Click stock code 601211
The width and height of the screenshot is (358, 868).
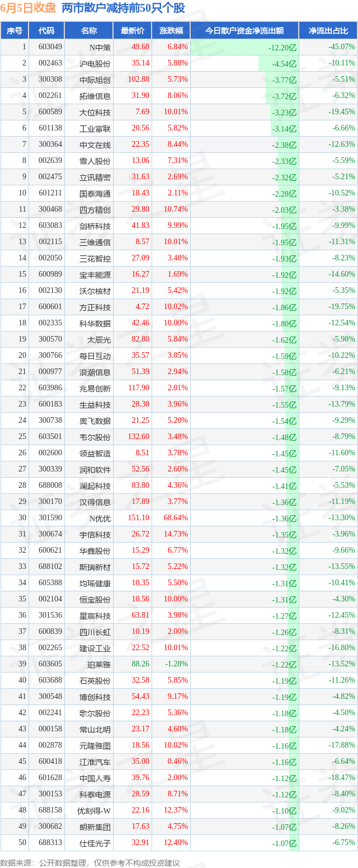(50, 193)
